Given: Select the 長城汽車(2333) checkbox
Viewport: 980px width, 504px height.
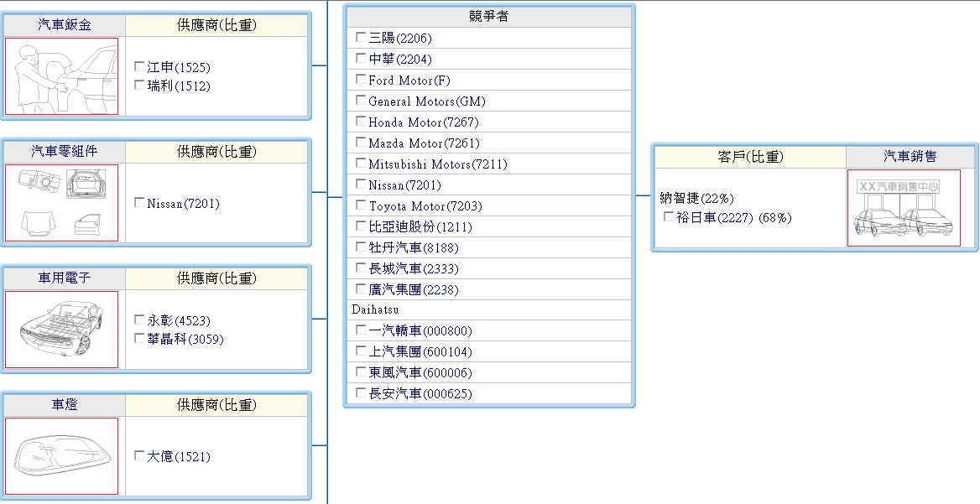Looking at the screenshot, I should pos(361,268).
